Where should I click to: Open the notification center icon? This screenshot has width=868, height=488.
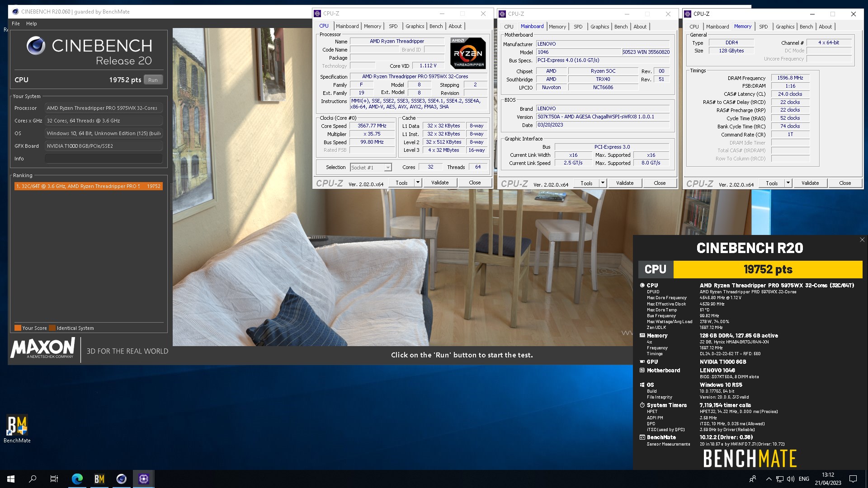[853, 479]
